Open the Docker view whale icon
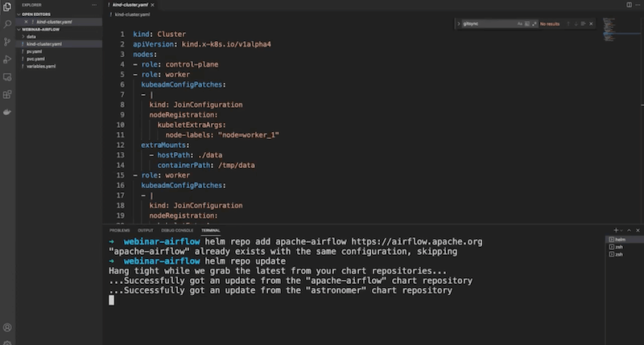 (x=7, y=112)
